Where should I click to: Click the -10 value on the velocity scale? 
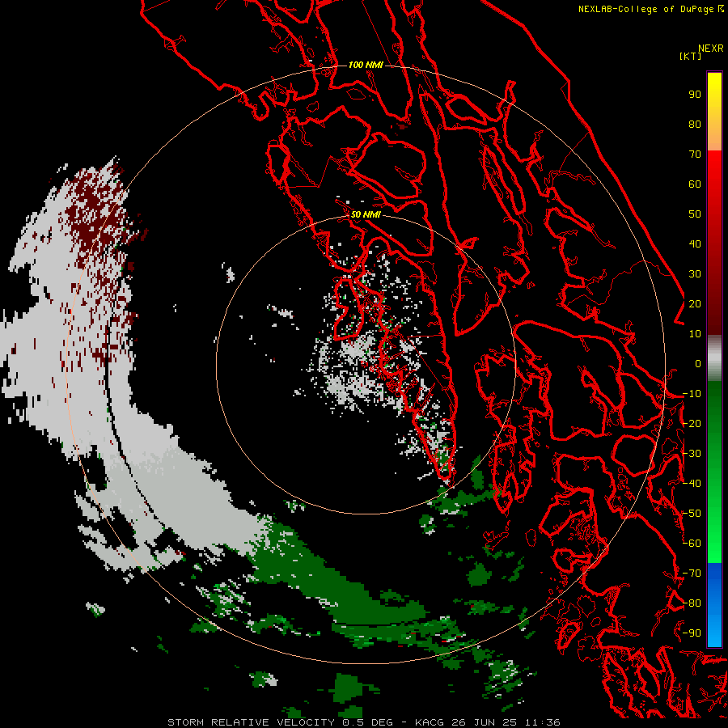pos(692,394)
